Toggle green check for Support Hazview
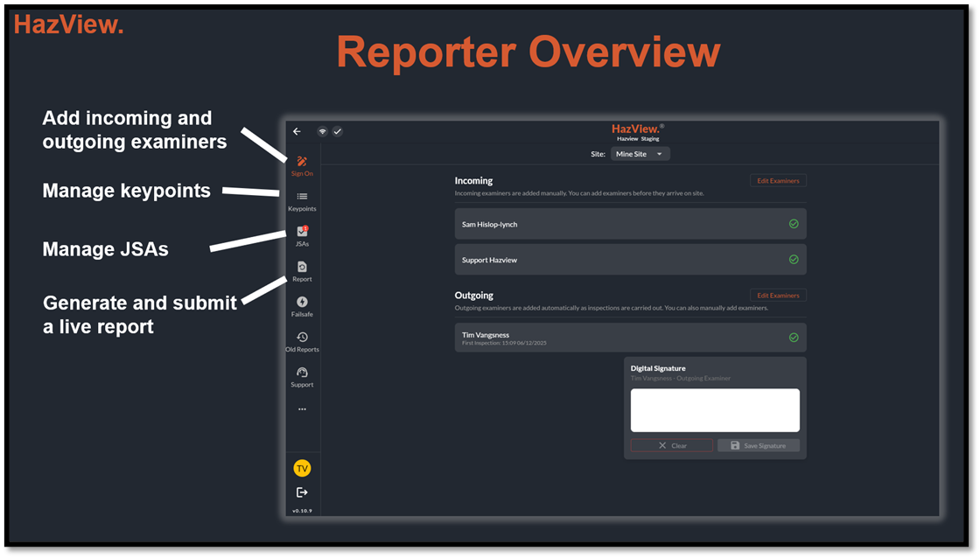 coord(794,260)
